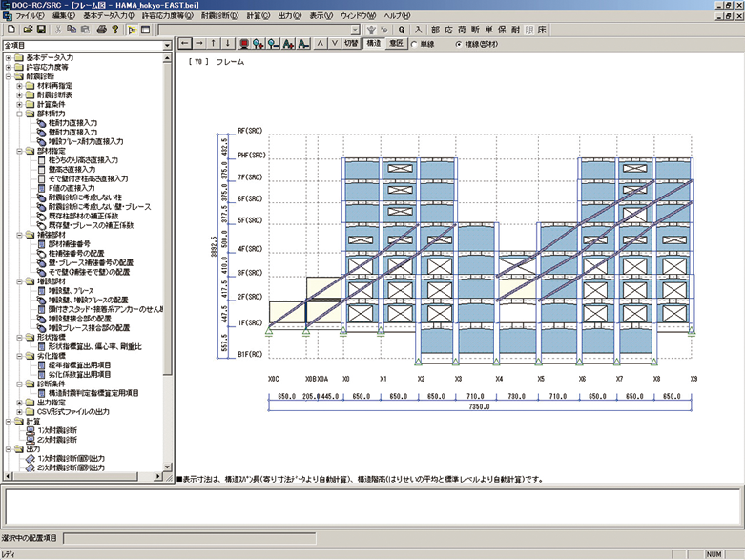This screenshot has width=745, height=560.
Task: Click the up arrow navigation button
Action: point(214,44)
